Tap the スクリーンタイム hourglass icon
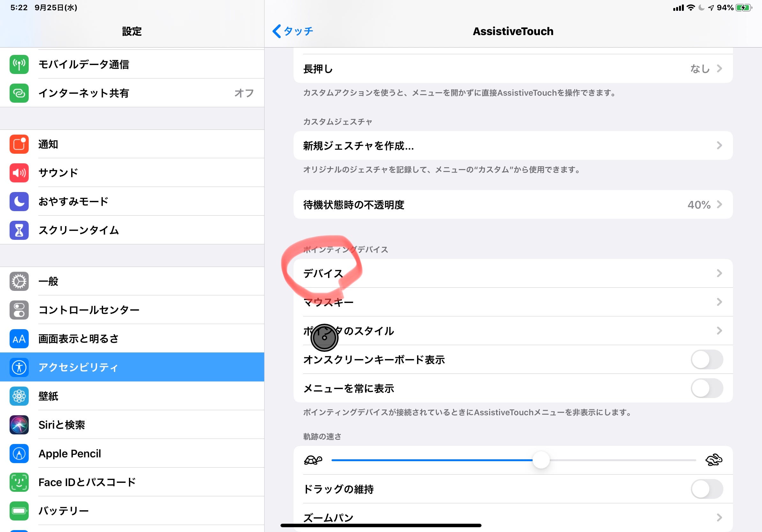This screenshot has height=532, width=762. click(x=19, y=230)
